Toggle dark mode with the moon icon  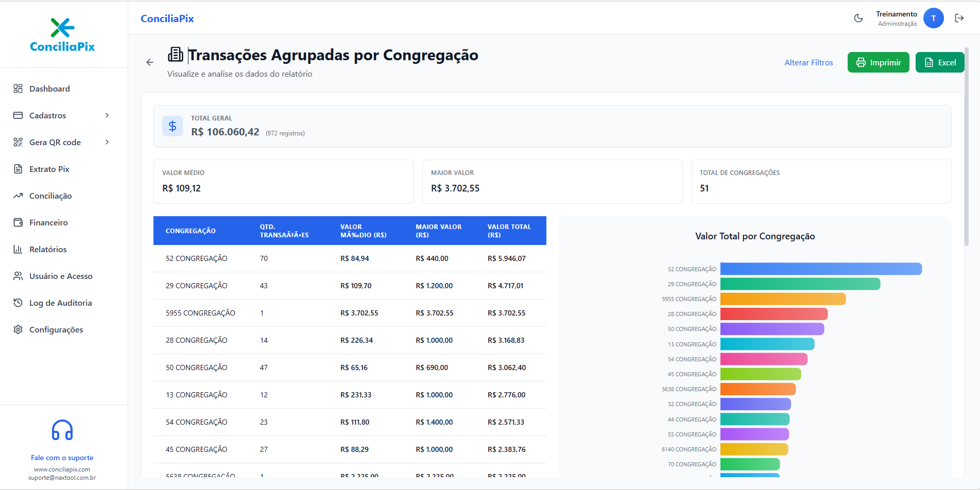tap(858, 18)
